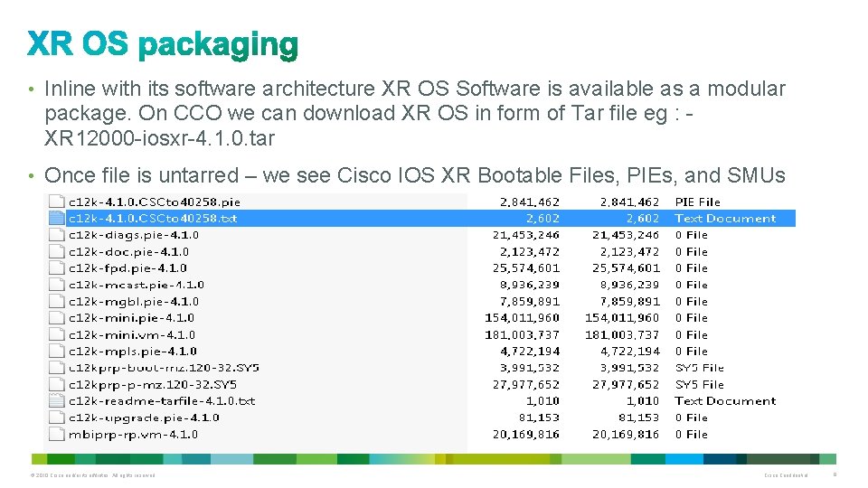Click the file icon beside c12kprp-p-mz.120-32.SY5

pyautogui.click(x=56, y=384)
